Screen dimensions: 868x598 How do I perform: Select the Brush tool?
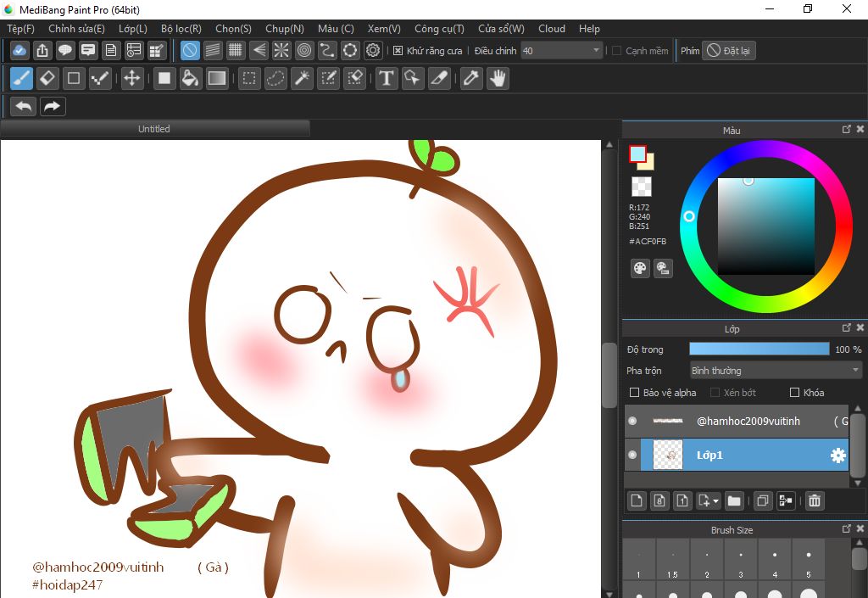[21, 78]
